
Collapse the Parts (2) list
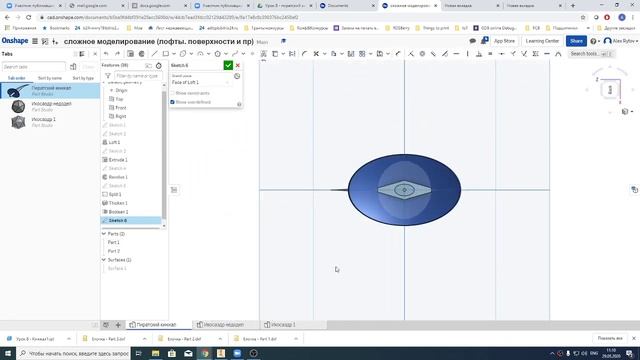pos(104,234)
